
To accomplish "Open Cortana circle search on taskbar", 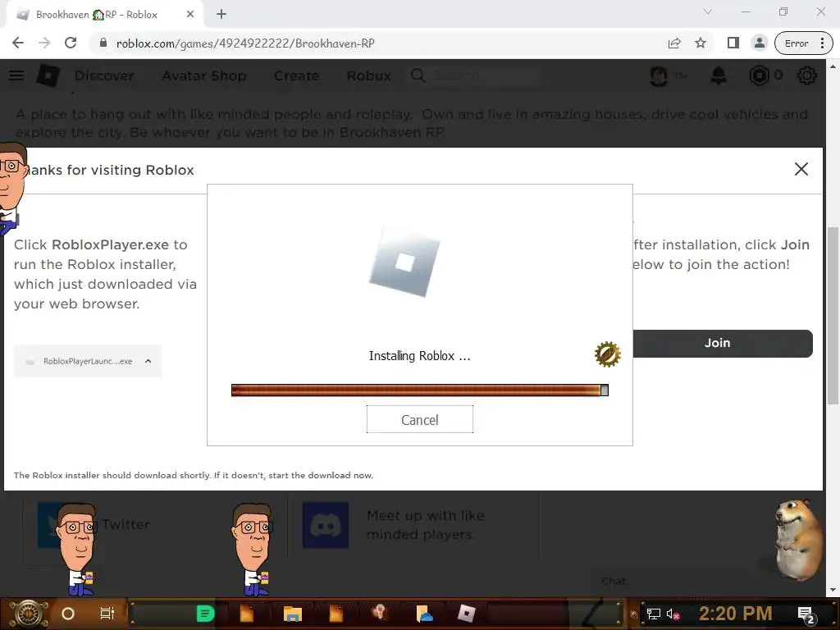I will (x=68, y=614).
